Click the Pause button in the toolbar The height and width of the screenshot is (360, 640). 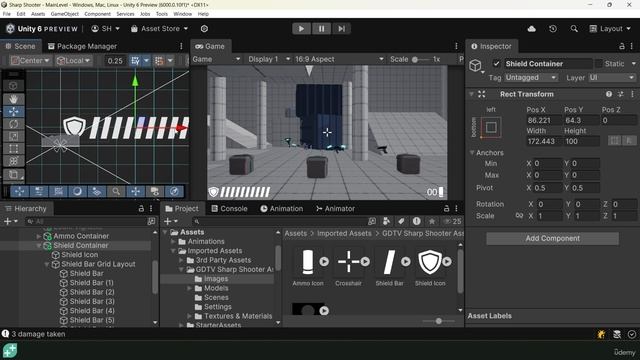(321, 29)
